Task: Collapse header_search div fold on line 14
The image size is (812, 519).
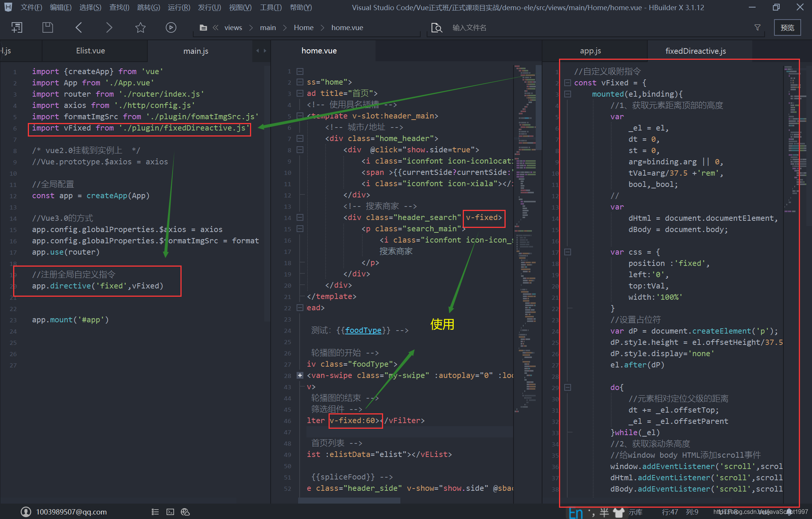Action: (x=300, y=217)
